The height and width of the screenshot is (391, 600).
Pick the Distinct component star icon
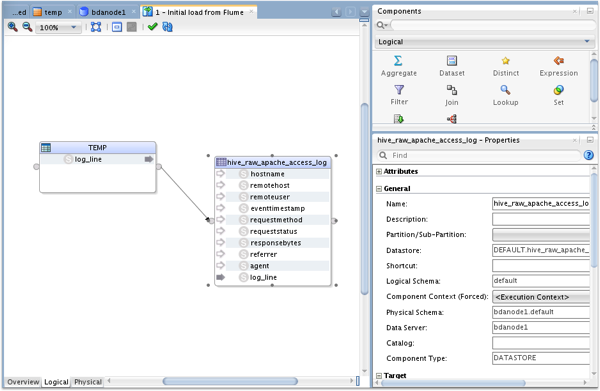click(505, 60)
